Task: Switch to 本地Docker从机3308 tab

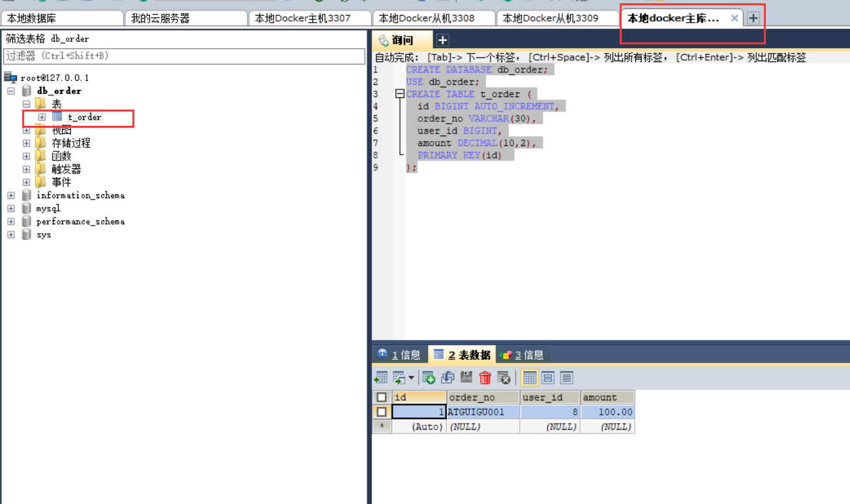Action: click(434, 18)
